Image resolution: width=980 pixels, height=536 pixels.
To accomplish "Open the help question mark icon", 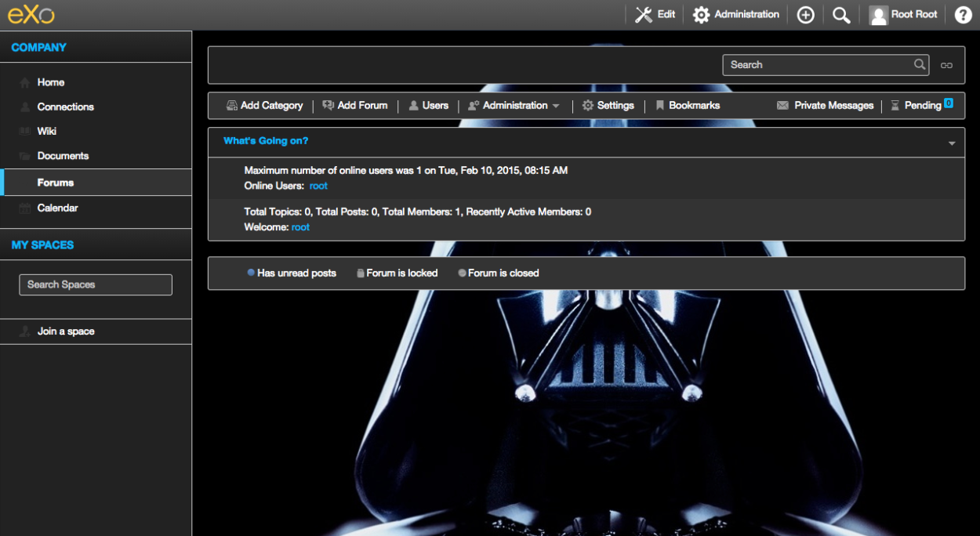I will (963, 14).
